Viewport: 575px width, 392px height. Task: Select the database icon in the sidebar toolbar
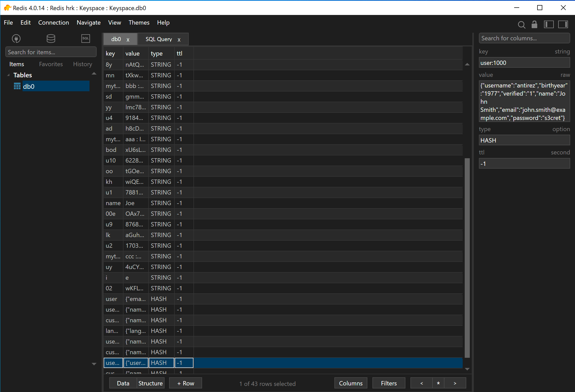(51, 38)
